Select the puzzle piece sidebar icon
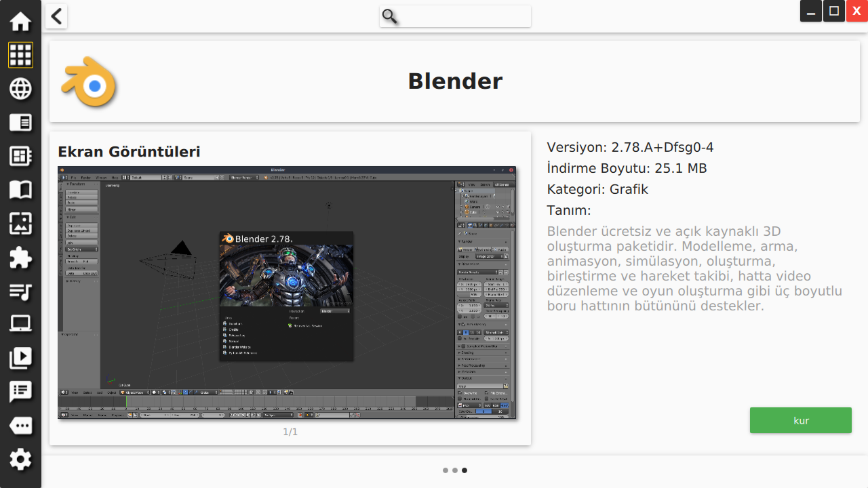Screen dimensions: 868x488 [20, 257]
